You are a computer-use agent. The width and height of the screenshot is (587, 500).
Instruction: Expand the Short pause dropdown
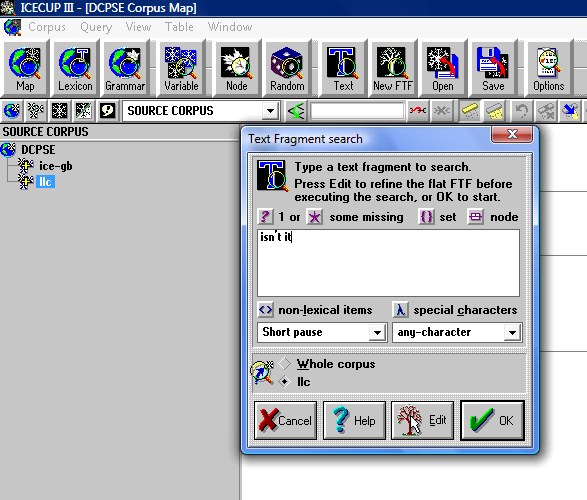pos(377,333)
